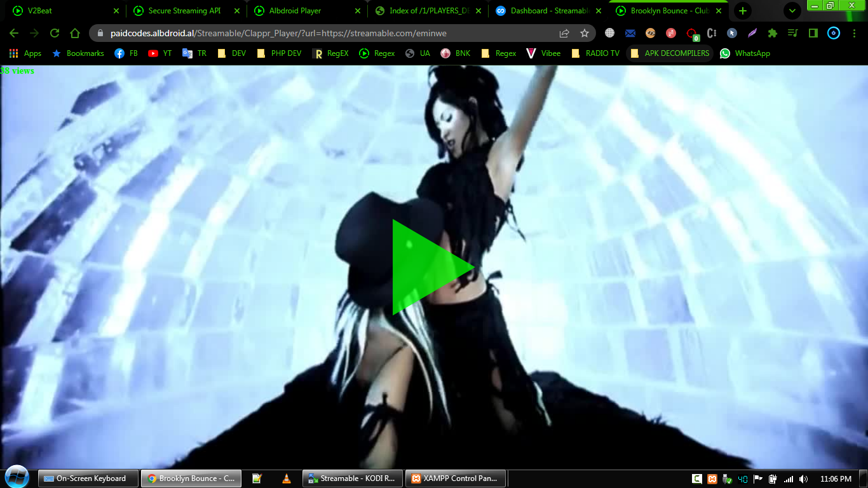Image resolution: width=868 pixels, height=488 pixels.
Task: Open the XAMPP tray icon
Action: click(712, 478)
